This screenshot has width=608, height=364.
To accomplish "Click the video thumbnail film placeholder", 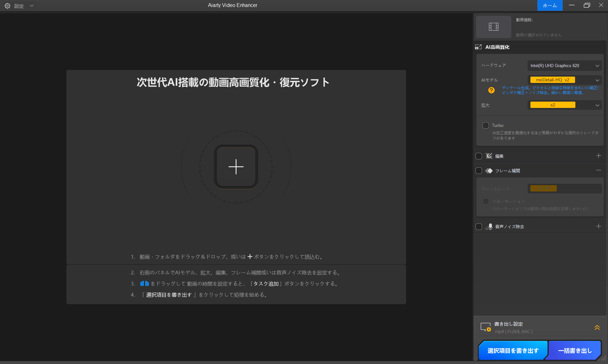I will pos(493,27).
